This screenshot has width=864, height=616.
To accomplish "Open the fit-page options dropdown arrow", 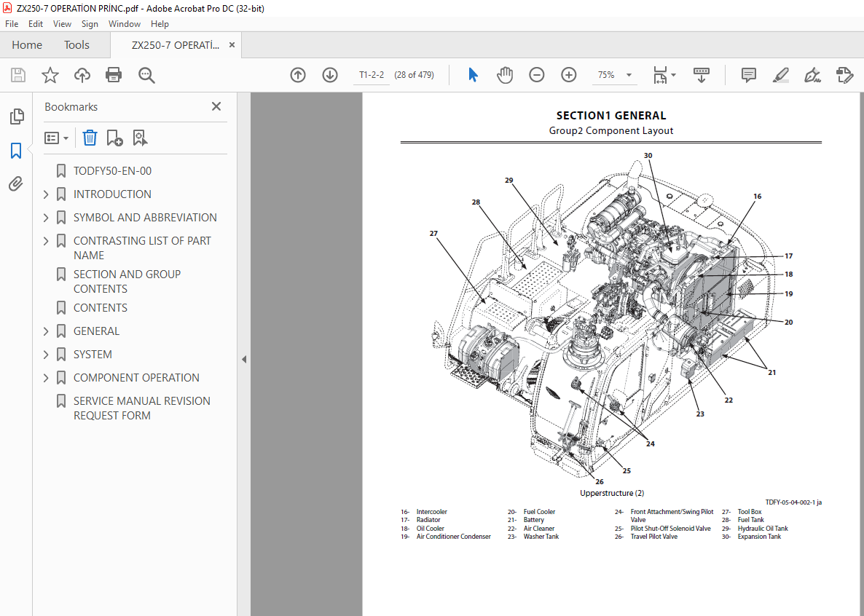I will 673,75.
